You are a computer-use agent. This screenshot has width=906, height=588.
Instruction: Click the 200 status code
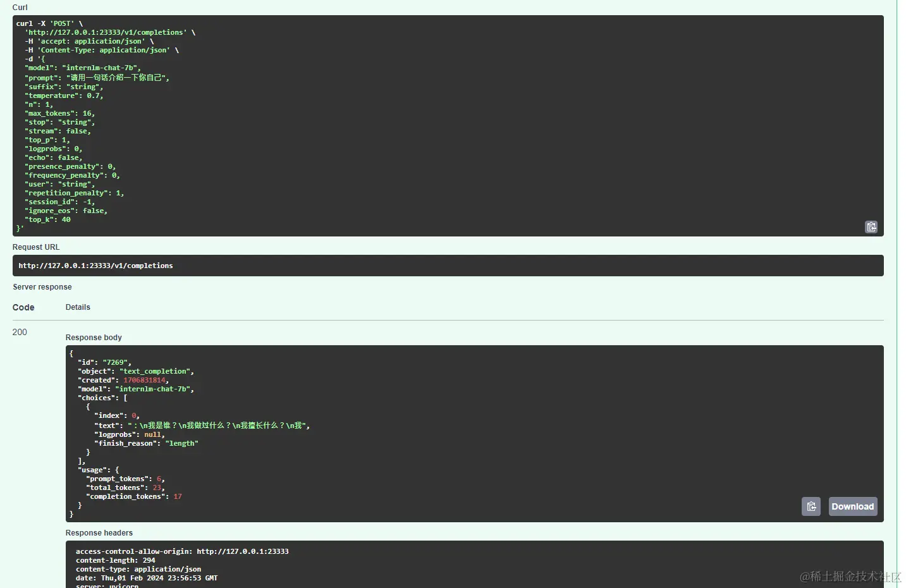tap(20, 332)
